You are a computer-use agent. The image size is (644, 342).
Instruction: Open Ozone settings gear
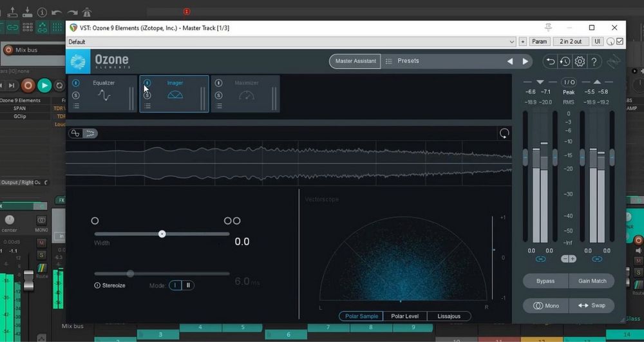pyautogui.click(x=580, y=62)
